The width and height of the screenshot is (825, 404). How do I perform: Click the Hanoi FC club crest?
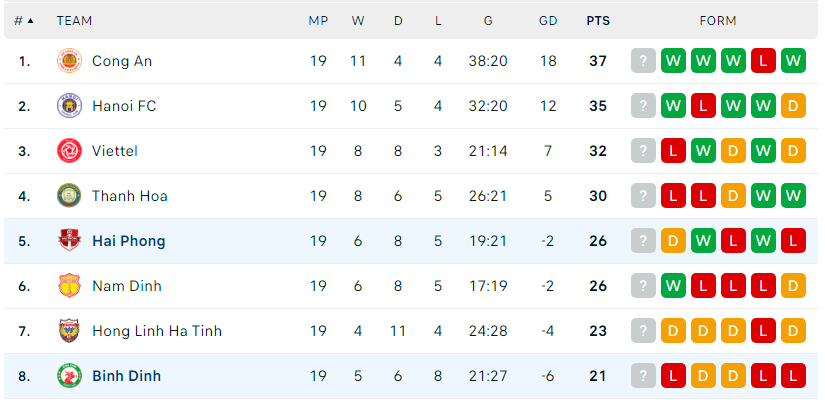tap(69, 106)
